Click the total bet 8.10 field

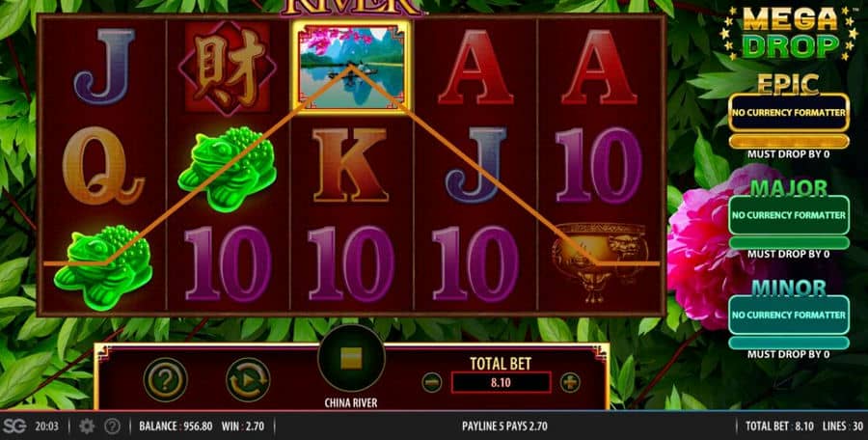pos(501,382)
